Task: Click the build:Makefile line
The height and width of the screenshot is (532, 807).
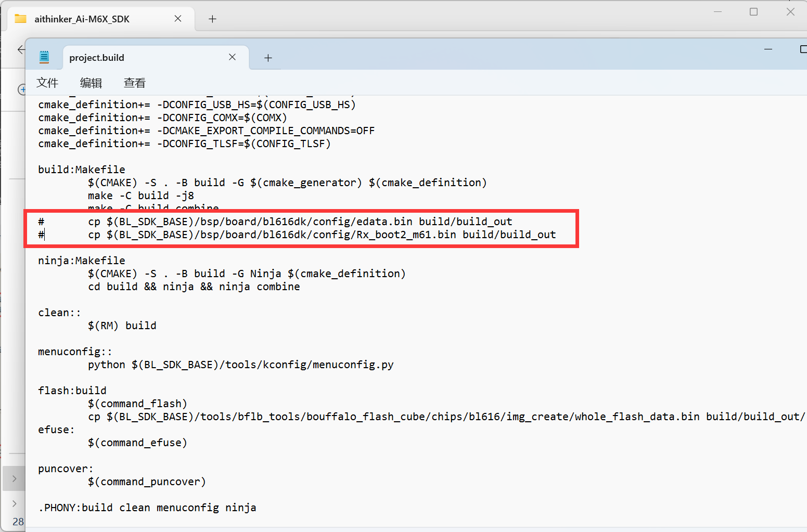Action: [82, 170]
